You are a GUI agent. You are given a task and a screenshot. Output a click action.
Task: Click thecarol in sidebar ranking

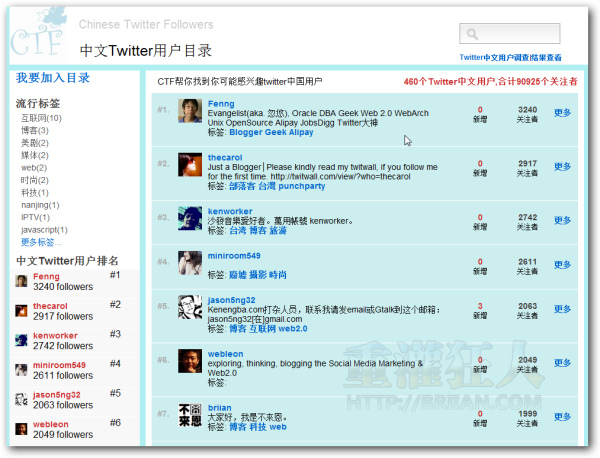[50, 306]
